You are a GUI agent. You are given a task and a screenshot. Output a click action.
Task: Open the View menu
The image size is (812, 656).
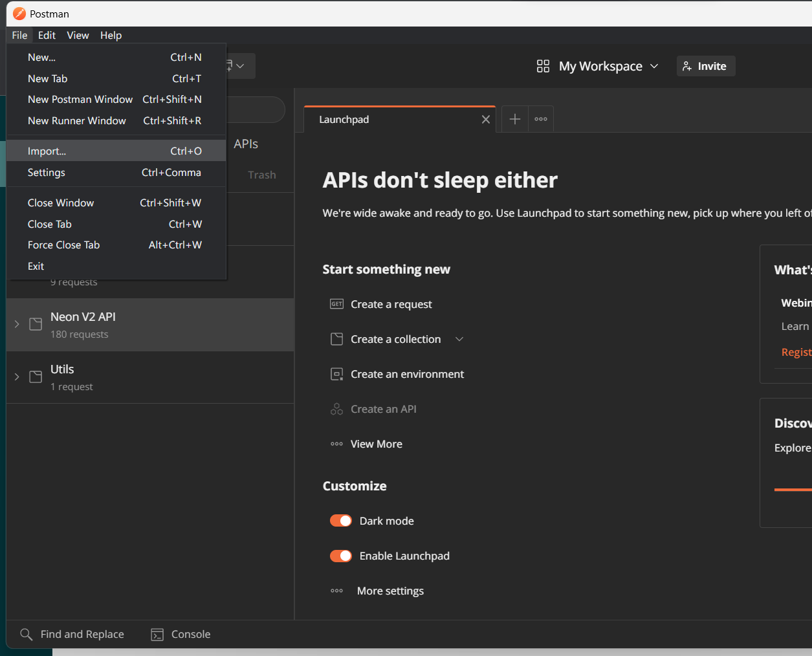78,35
